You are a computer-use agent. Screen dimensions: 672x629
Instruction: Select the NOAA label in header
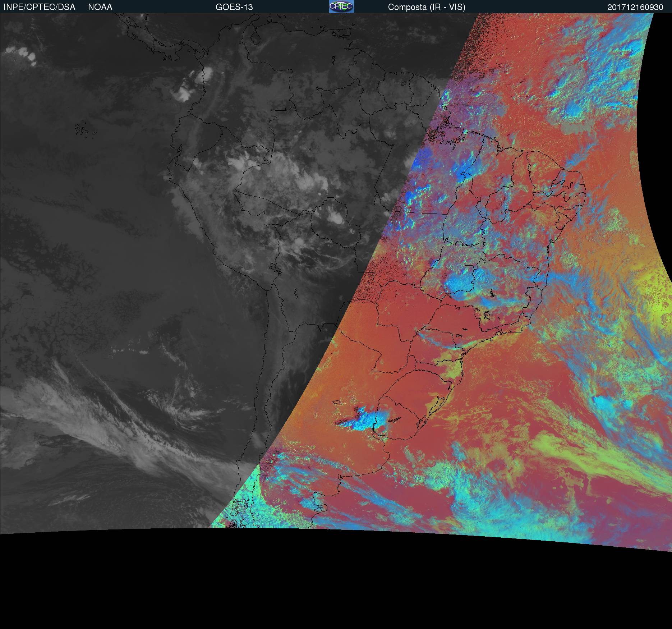point(100,7)
